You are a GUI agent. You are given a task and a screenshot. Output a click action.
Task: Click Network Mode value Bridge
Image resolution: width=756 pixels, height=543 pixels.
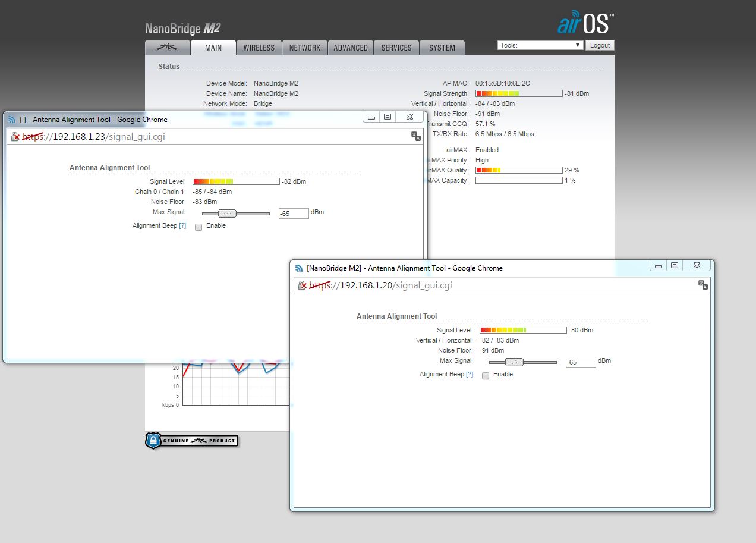pyautogui.click(x=262, y=103)
